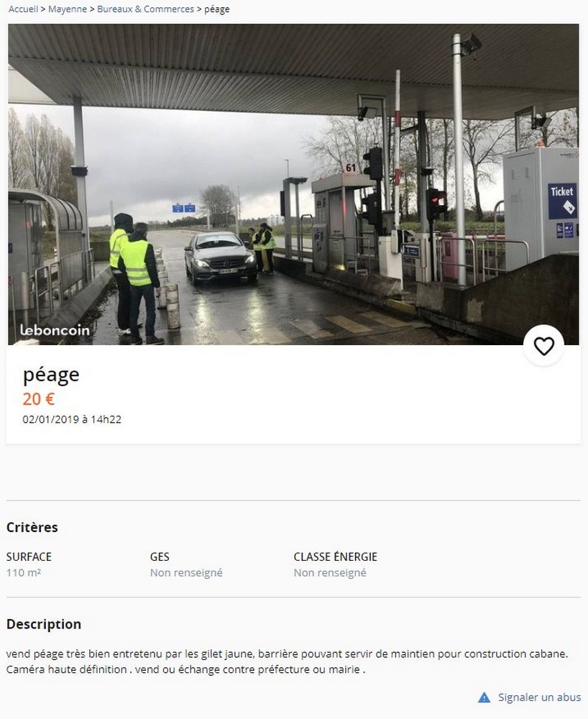This screenshot has width=588, height=719.
Task: Go to the Mayenne breadcrumb
Action: [68, 9]
